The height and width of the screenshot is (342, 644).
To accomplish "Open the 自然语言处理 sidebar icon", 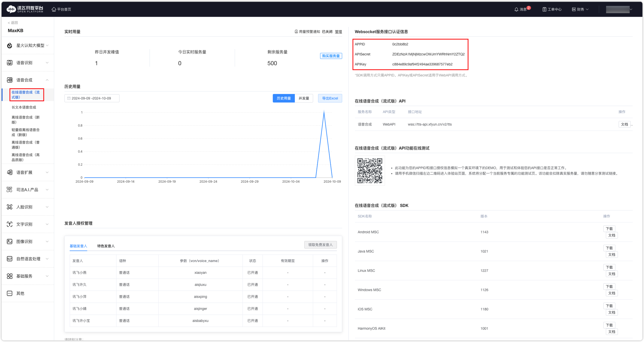I will tap(9, 259).
